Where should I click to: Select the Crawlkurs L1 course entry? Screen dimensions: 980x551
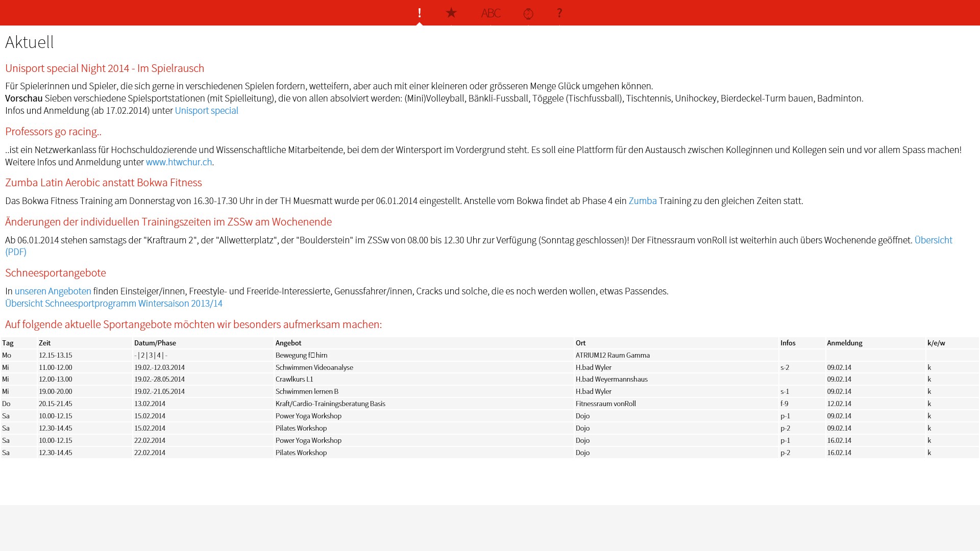(x=294, y=379)
